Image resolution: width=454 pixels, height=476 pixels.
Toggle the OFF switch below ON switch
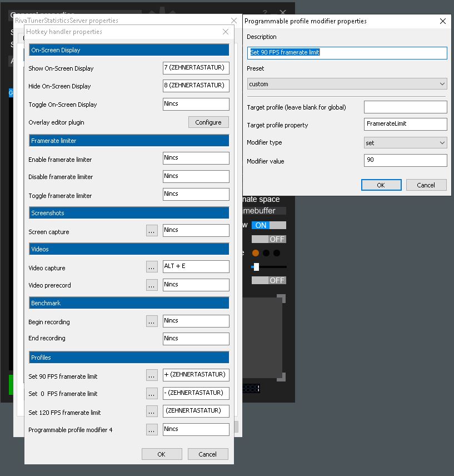click(269, 239)
